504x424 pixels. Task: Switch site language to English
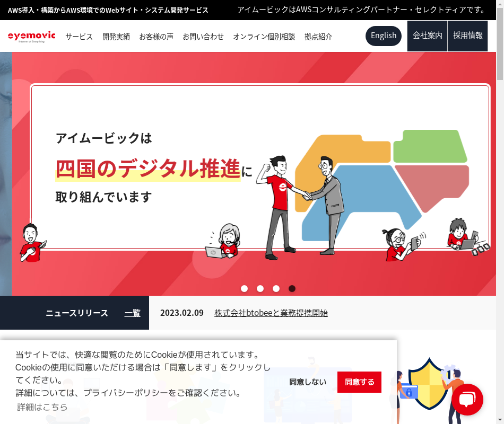coord(384,36)
